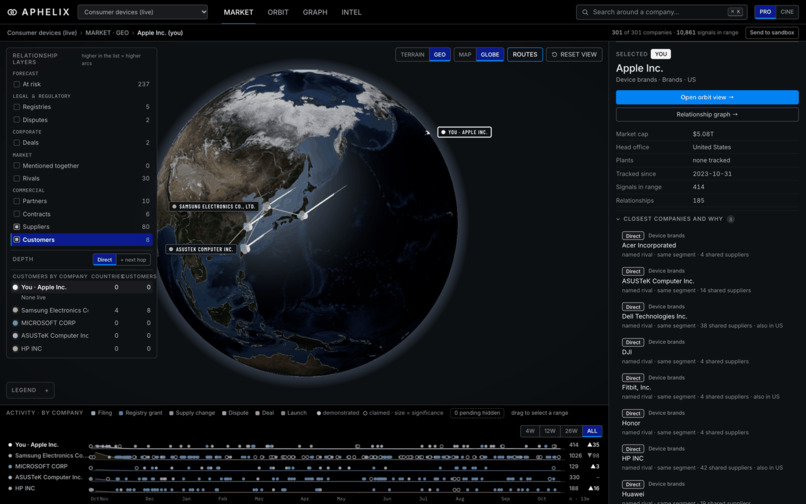Click the ASUSTeK Computer globe label
Viewport: 806px width, 504px height.
click(202, 249)
